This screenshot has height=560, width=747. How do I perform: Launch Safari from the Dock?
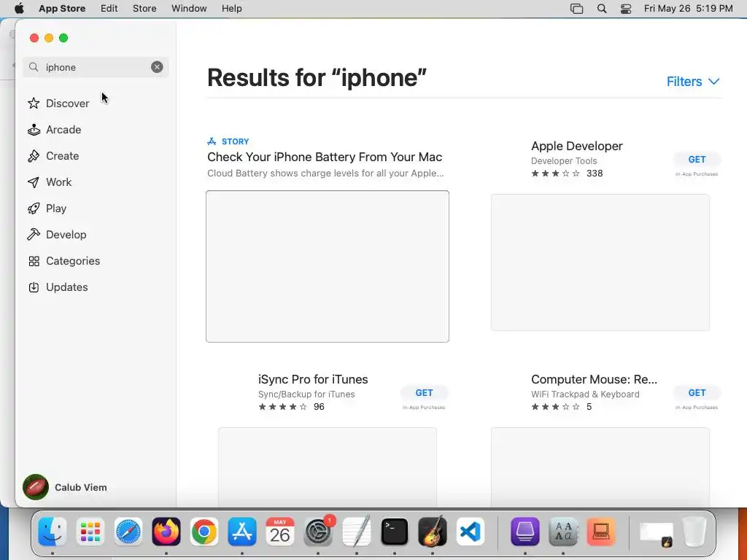click(x=128, y=532)
